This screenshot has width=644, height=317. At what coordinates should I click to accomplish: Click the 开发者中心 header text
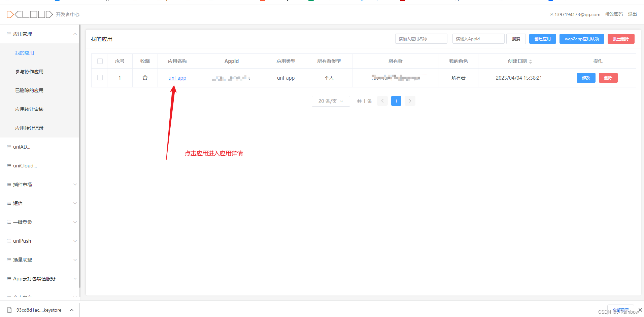[68, 14]
